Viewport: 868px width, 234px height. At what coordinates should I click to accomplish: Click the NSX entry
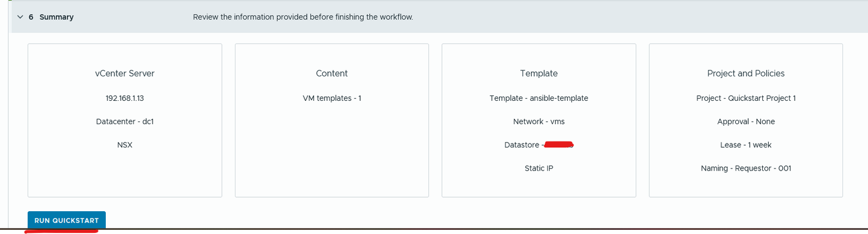pos(125,145)
